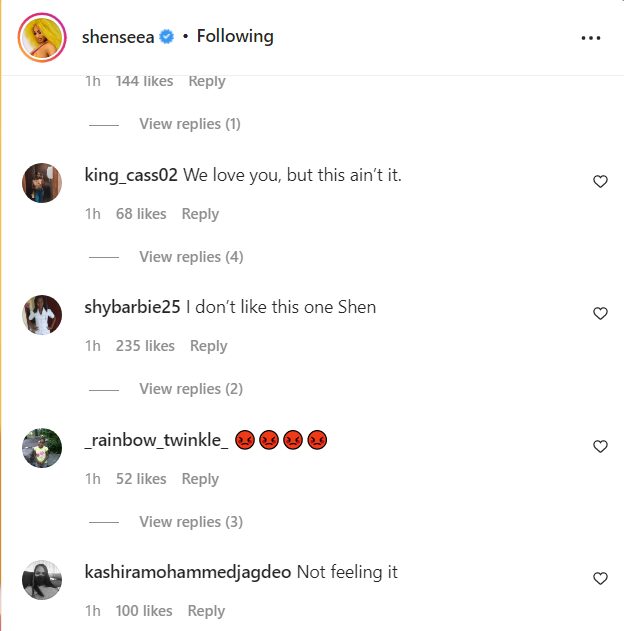Open _rainbow_twinkle_'s avatar
The height and width of the screenshot is (631, 624).
pyautogui.click(x=42, y=447)
